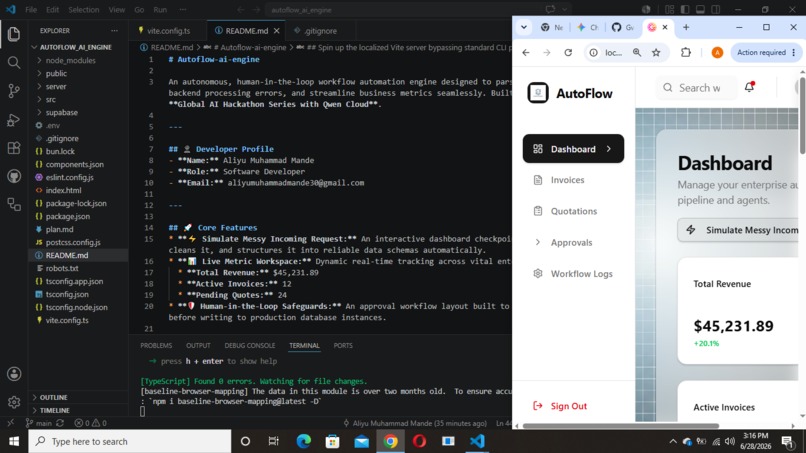
Task: Open Microsoft Edge from the taskbar
Action: pyautogui.click(x=303, y=441)
